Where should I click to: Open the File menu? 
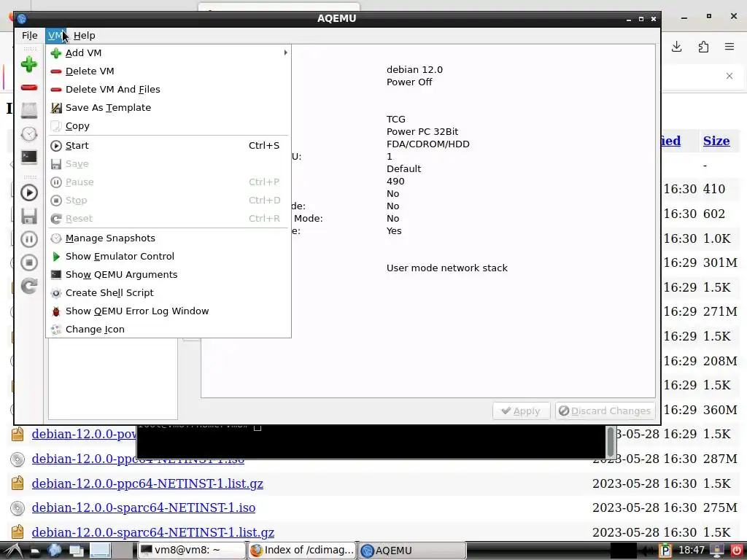coord(29,36)
